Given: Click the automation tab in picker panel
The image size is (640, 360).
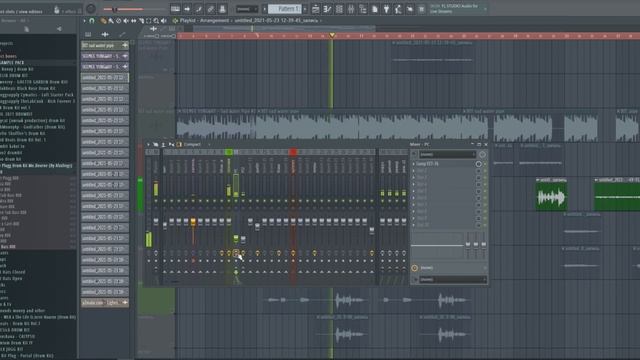Looking at the screenshot, I should pos(122,35).
